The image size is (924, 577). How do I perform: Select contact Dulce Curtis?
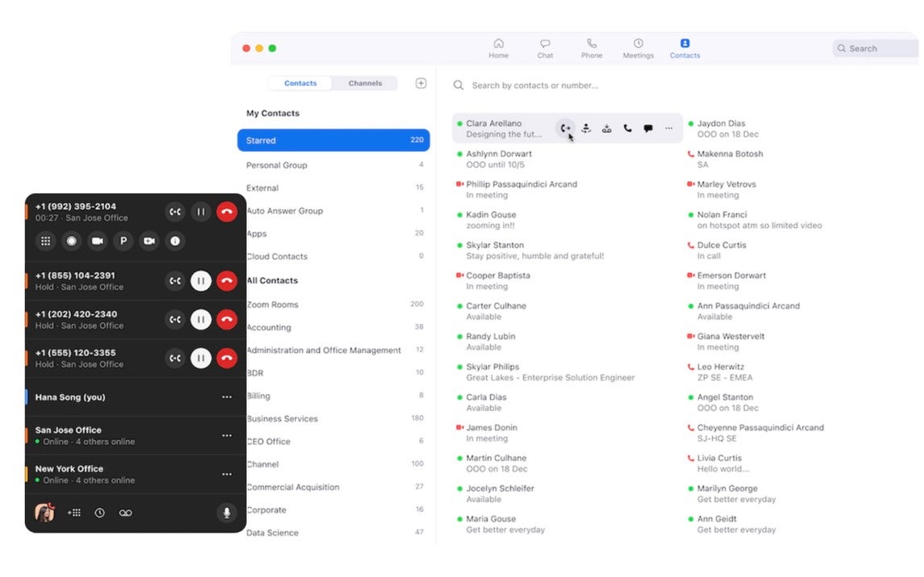coord(717,251)
